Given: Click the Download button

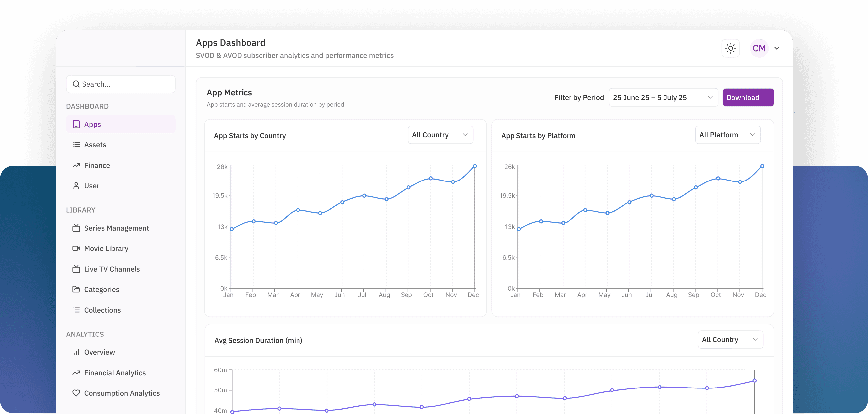Looking at the screenshot, I should [x=748, y=97].
